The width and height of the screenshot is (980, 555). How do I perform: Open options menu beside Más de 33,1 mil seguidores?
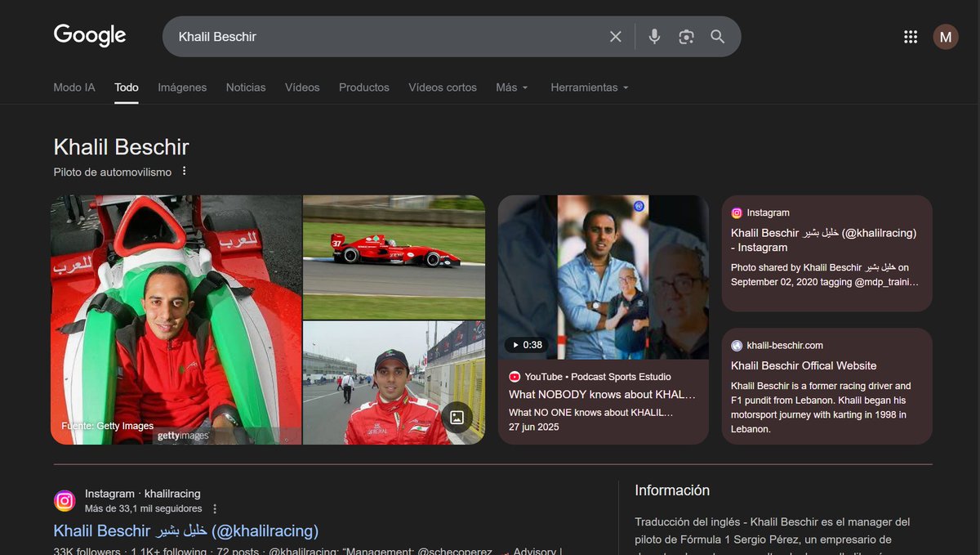click(215, 508)
